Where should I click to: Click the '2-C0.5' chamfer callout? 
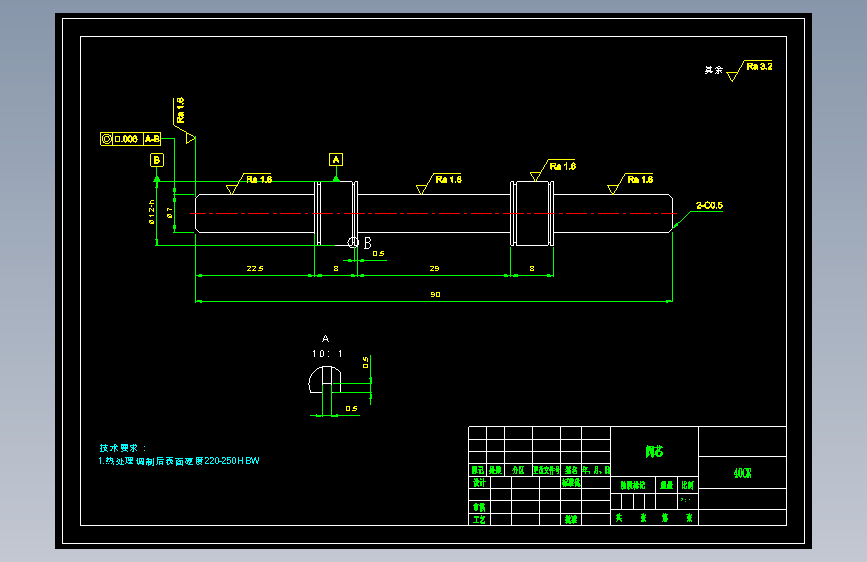[709, 205]
